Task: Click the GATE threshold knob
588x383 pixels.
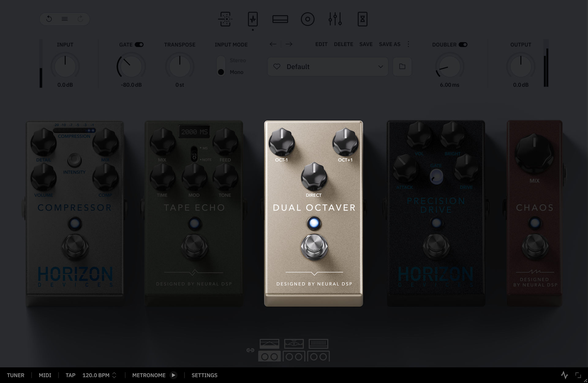Action: [x=131, y=66]
